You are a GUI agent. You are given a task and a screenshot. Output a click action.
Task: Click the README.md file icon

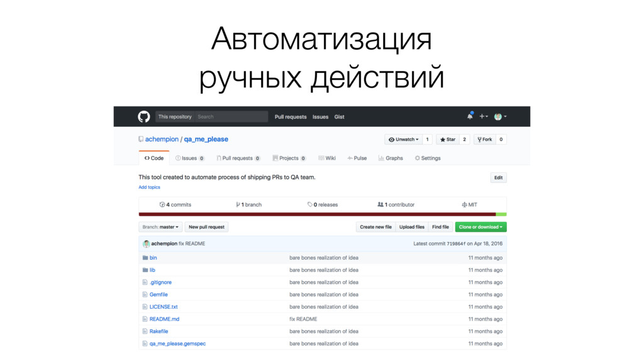point(145,319)
